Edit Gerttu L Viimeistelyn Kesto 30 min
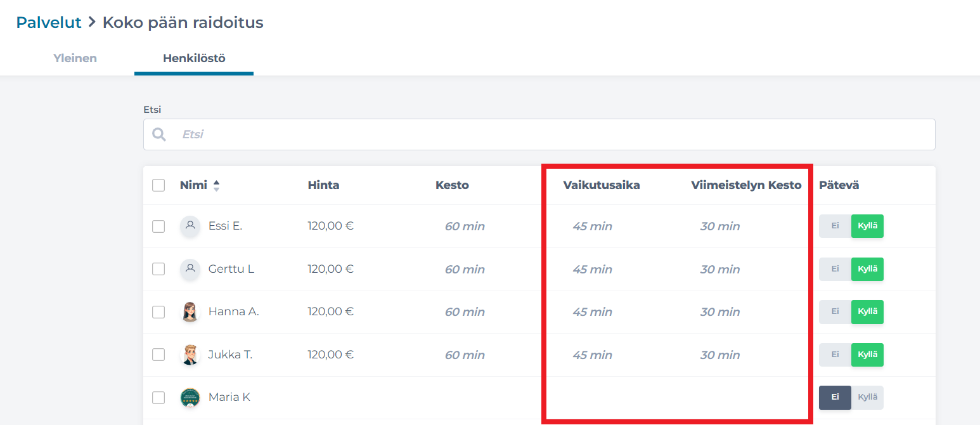The image size is (980, 425). pos(719,270)
